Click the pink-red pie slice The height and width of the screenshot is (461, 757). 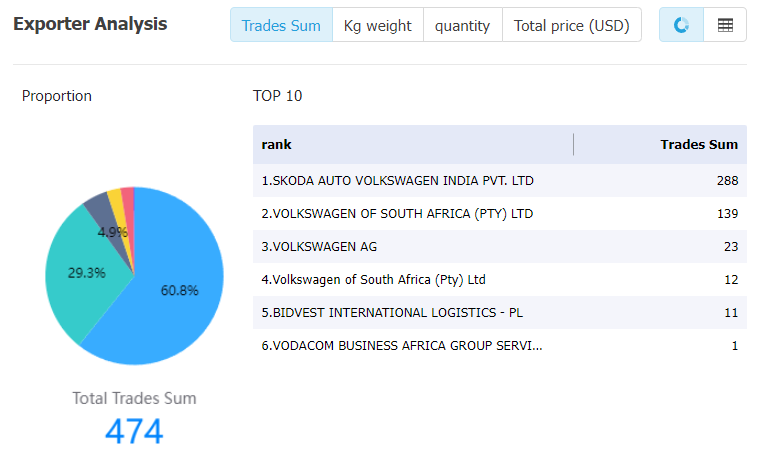(127, 199)
